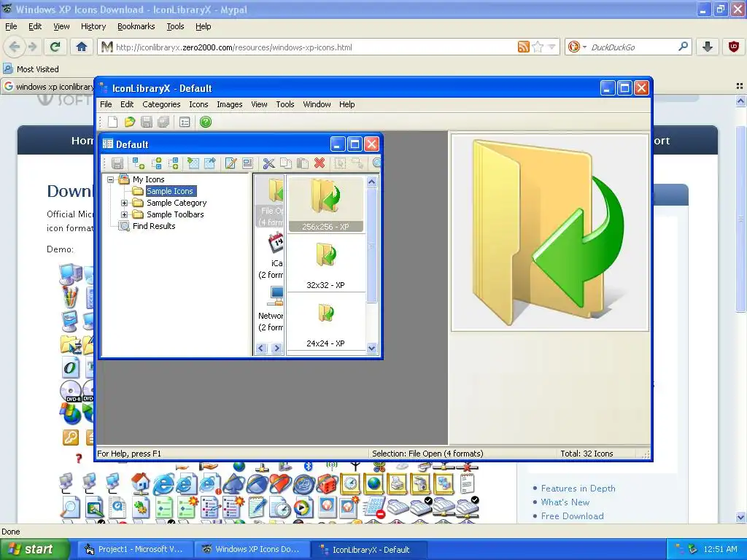This screenshot has width=747, height=560.
Task: Click the Free Download link
Action: (x=572, y=516)
